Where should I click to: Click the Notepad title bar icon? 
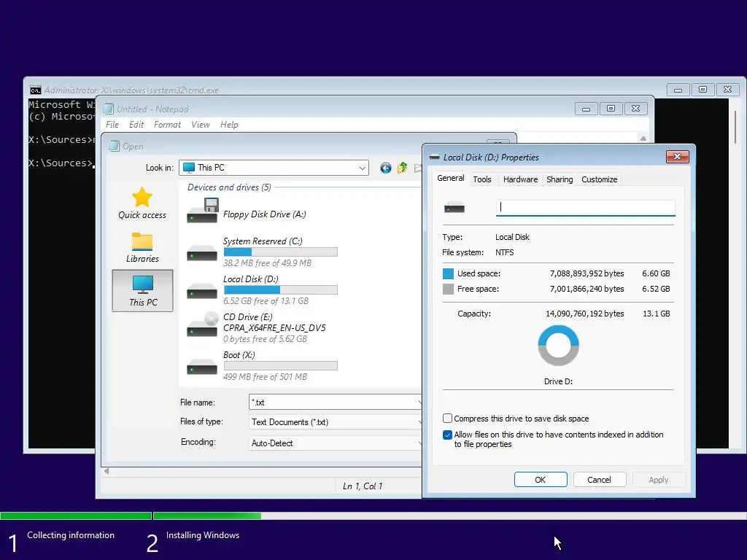pos(109,109)
